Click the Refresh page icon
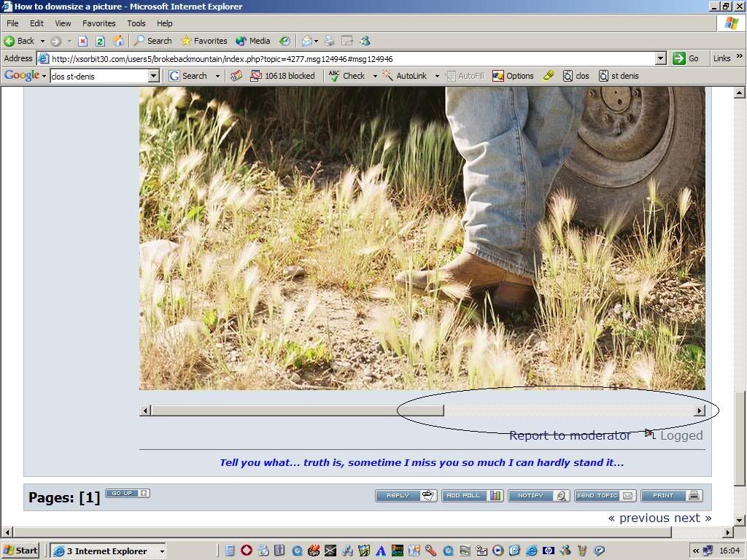Viewport: 747px width, 560px height. click(x=101, y=41)
